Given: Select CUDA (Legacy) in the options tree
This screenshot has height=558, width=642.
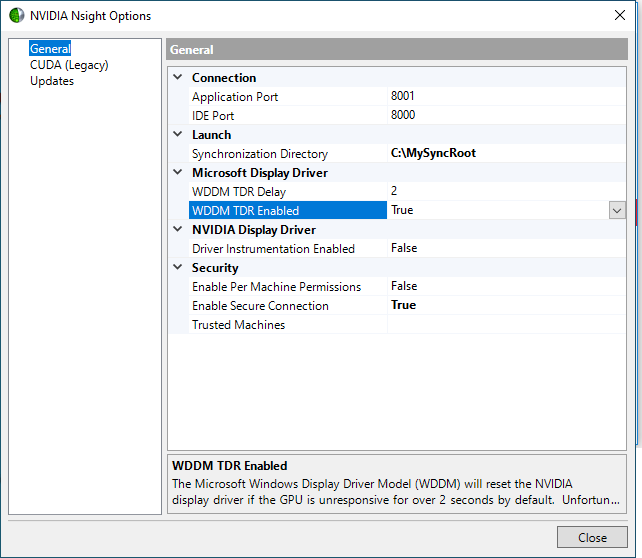Looking at the screenshot, I should 69,65.
